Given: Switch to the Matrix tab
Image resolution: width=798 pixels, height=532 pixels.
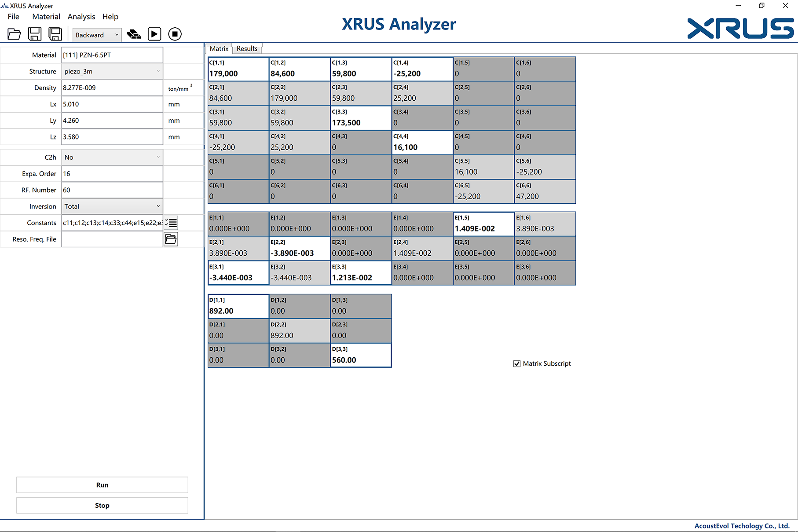Looking at the screenshot, I should [x=219, y=48].
